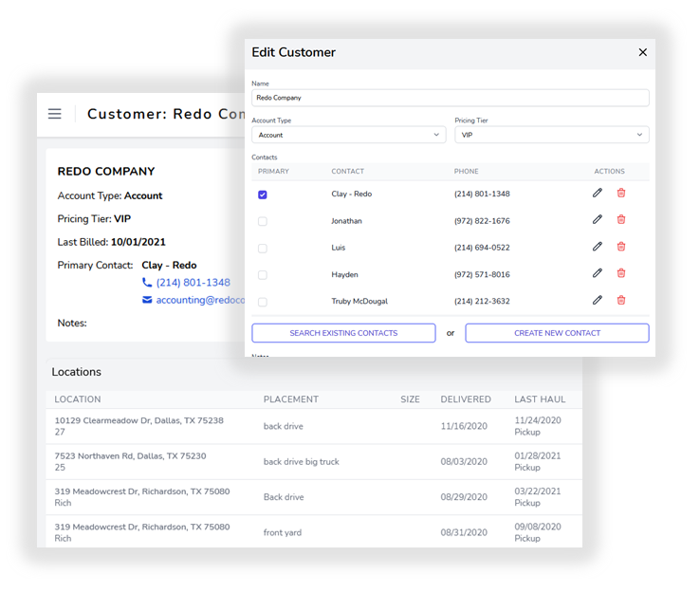The image size is (700, 593).
Task: Open the Pricing Tier dropdown
Action: tap(552, 135)
